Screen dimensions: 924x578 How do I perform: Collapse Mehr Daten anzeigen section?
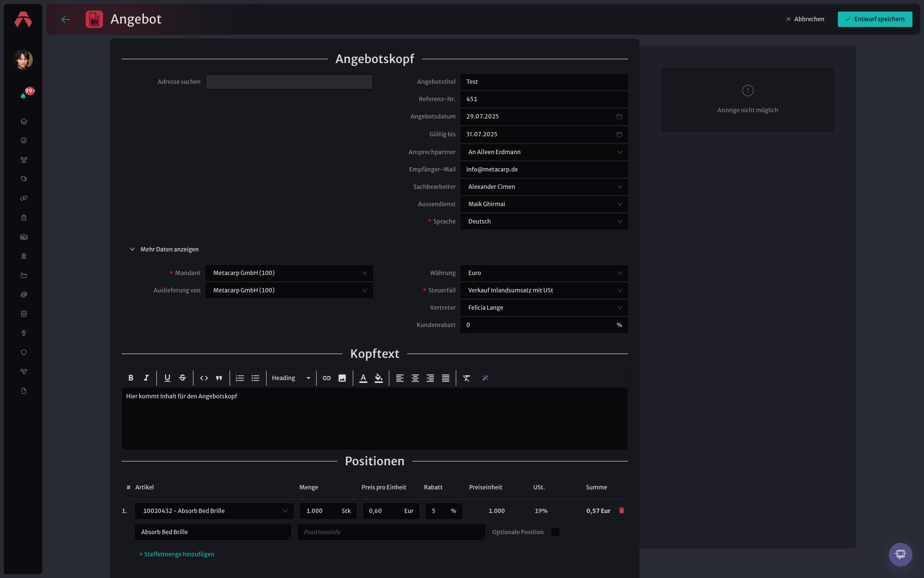pos(164,250)
